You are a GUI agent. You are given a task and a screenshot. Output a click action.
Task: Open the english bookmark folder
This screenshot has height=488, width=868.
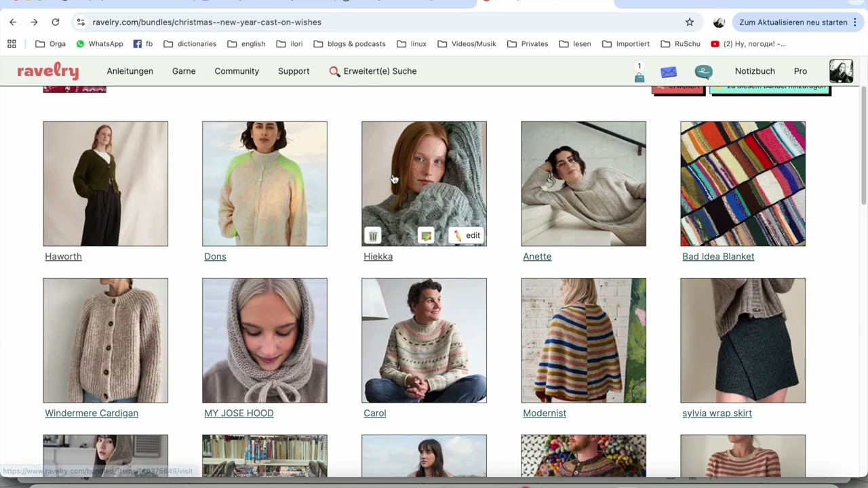[246, 44]
